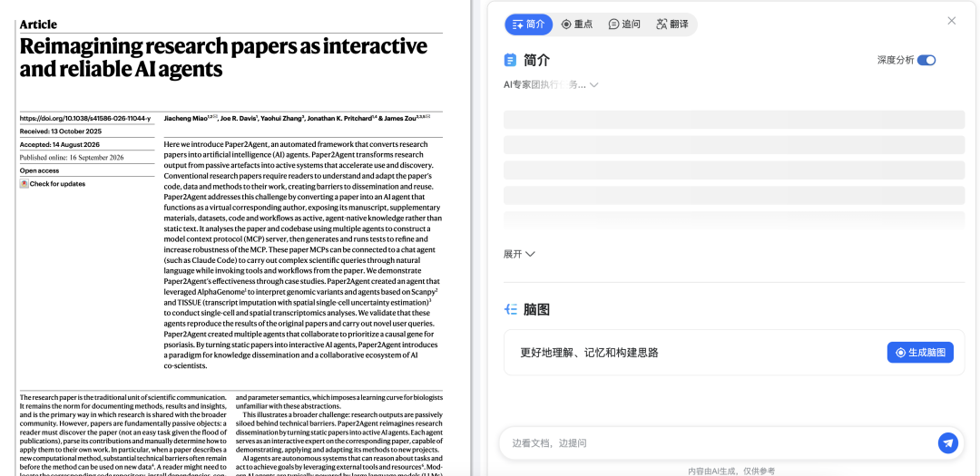Focus the 边看文档，边提问 input field
Screen dimensions: 980x476
tap(719, 442)
